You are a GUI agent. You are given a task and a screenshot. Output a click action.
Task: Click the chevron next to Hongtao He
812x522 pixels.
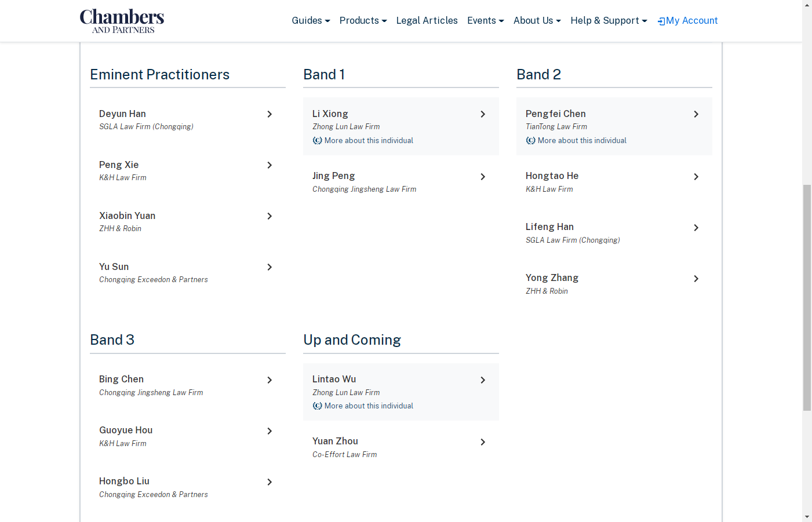(x=696, y=177)
